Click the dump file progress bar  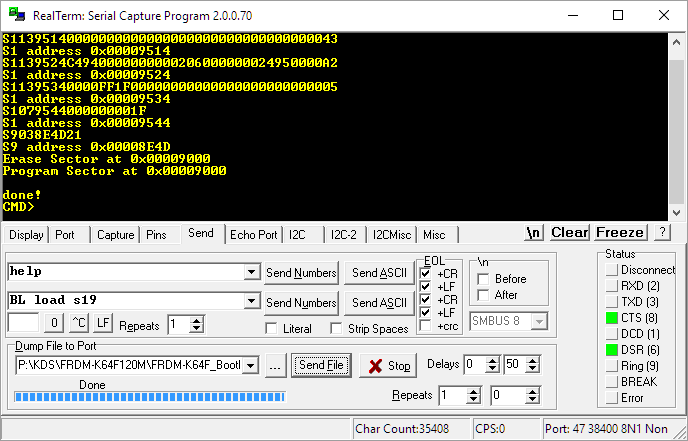150,398
